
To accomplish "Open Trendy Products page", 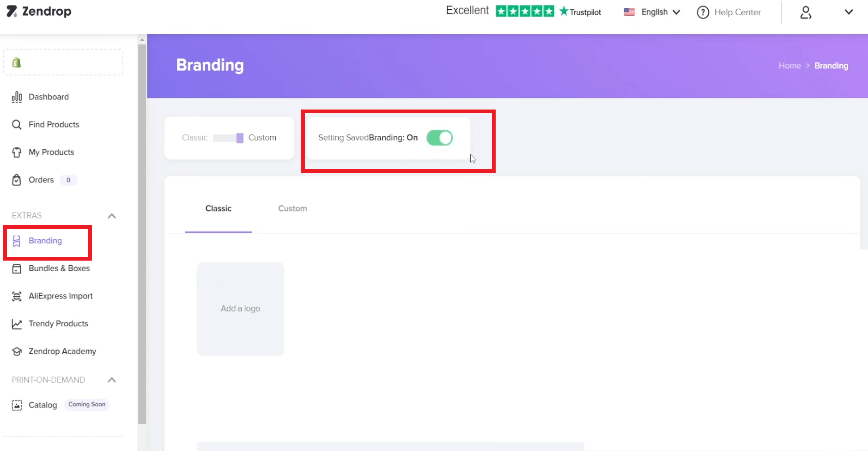I will pos(58,324).
